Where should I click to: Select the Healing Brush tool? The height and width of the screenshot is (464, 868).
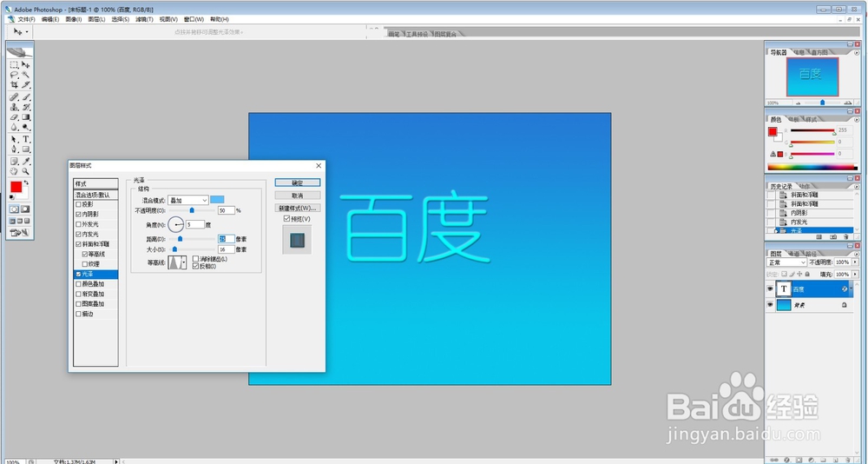pyautogui.click(x=15, y=97)
